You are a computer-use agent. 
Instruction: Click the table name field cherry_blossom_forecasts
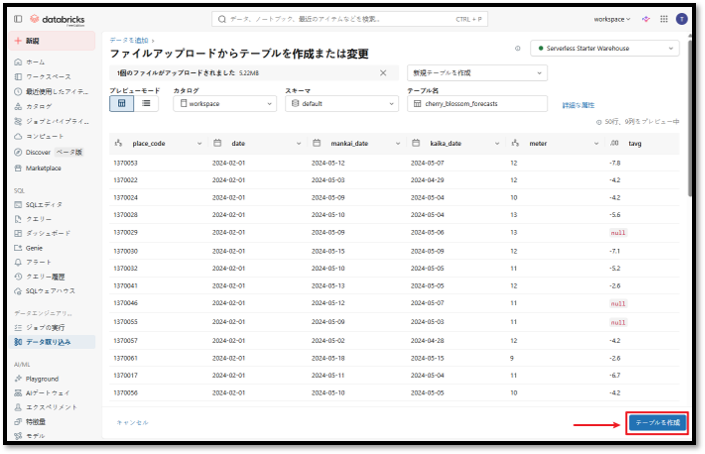pos(478,103)
